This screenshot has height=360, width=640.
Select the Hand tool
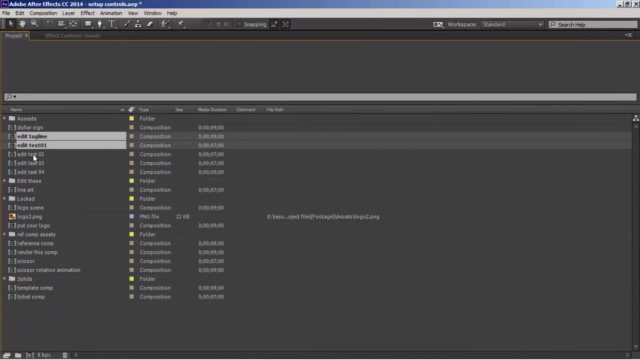[x=22, y=24]
